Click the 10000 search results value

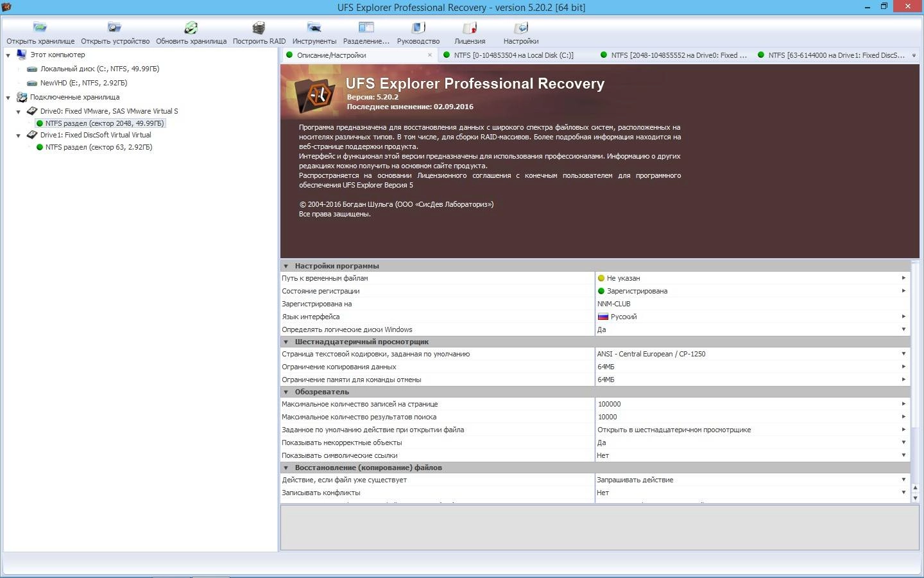(607, 417)
